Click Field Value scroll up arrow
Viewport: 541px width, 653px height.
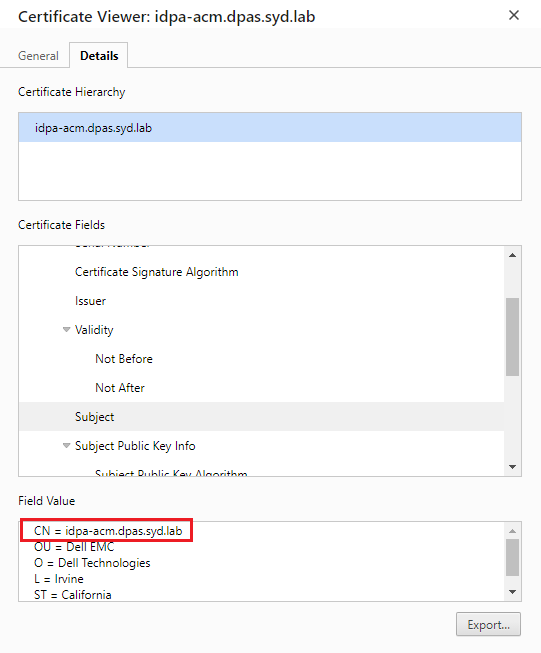(513, 531)
